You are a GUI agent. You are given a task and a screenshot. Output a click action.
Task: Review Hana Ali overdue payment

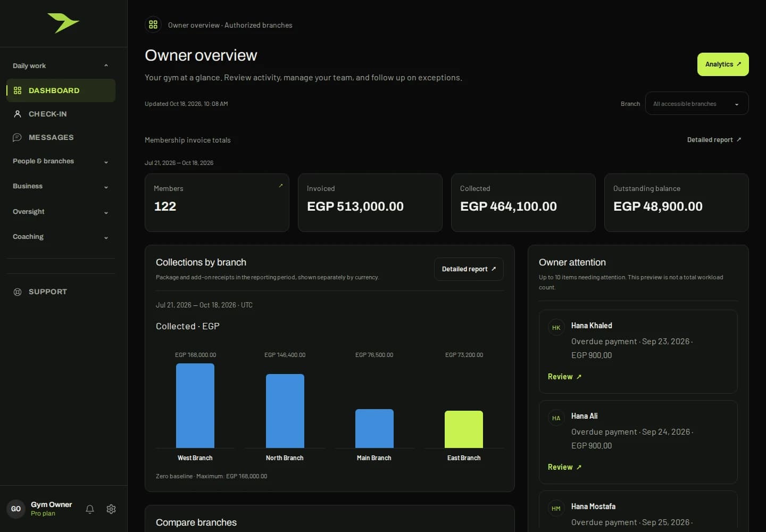(564, 467)
